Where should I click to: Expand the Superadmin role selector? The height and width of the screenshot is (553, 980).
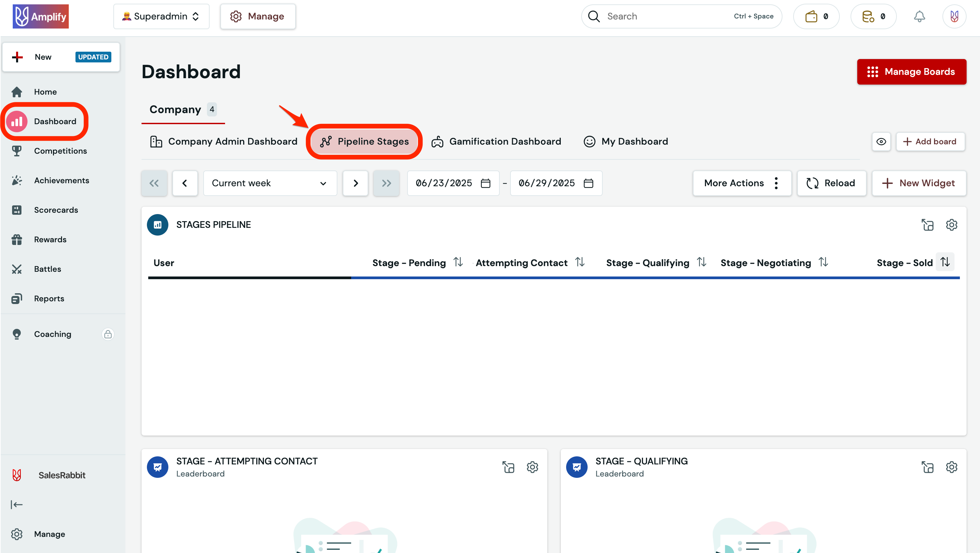161,16
